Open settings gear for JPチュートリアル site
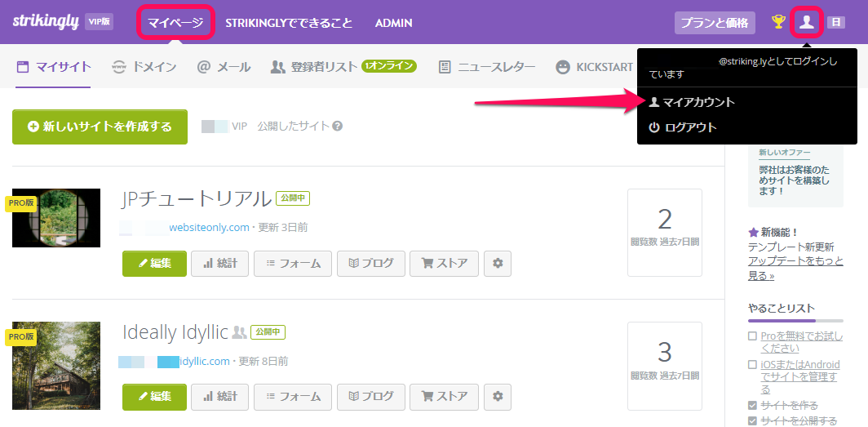 click(x=498, y=264)
